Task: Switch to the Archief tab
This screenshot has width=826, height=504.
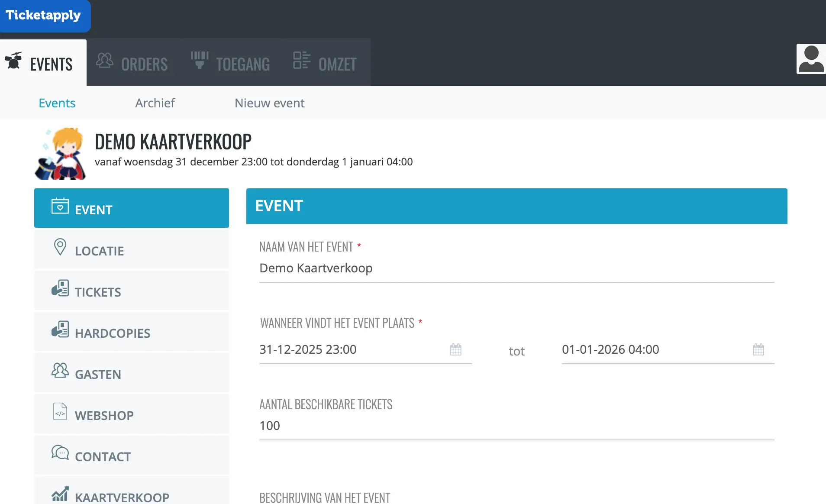Action: coord(155,103)
